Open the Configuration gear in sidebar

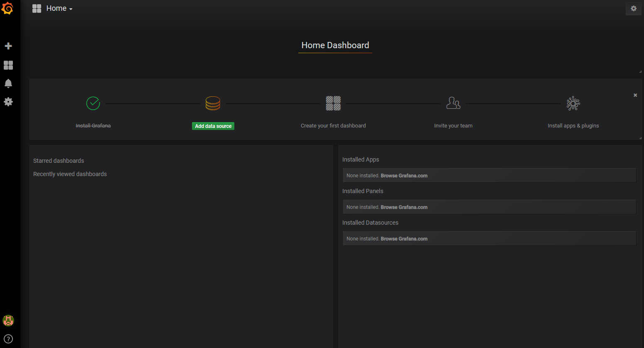[x=8, y=102]
